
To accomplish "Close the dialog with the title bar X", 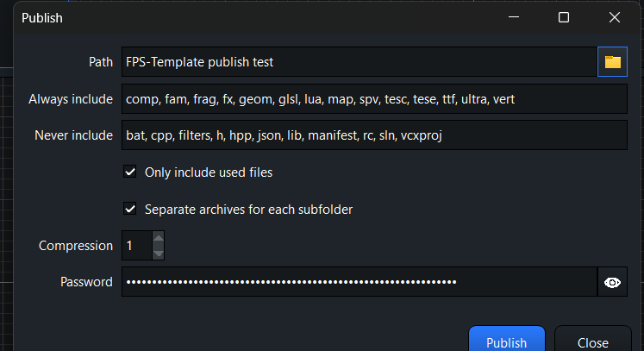I will (x=615, y=17).
